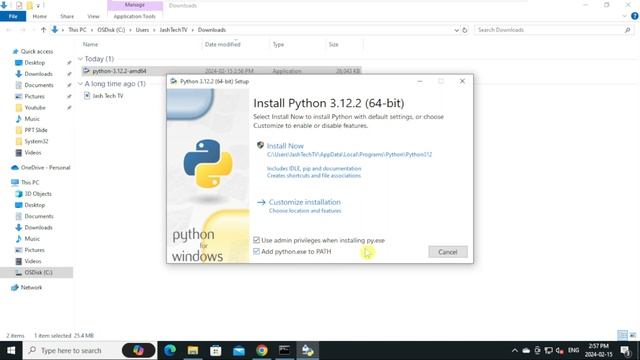
Task: Collapse the 'A long time ago' group
Action: click(80, 84)
